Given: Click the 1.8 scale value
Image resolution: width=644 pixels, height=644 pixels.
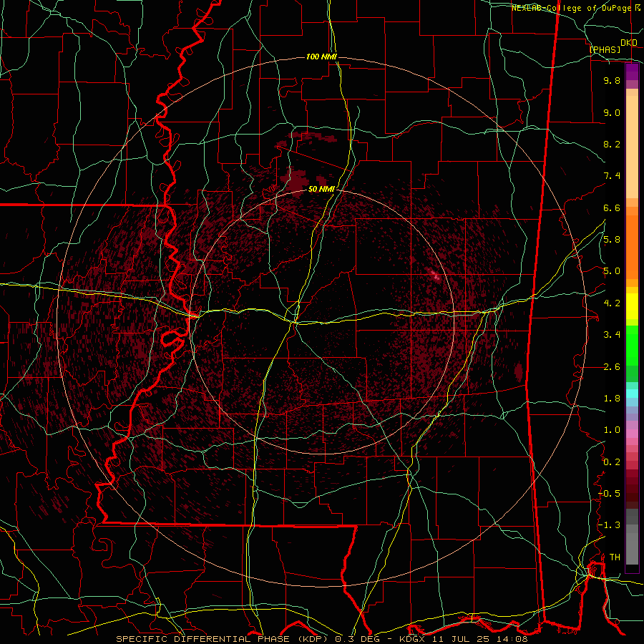Looking at the screenshot, I should 612,399.
